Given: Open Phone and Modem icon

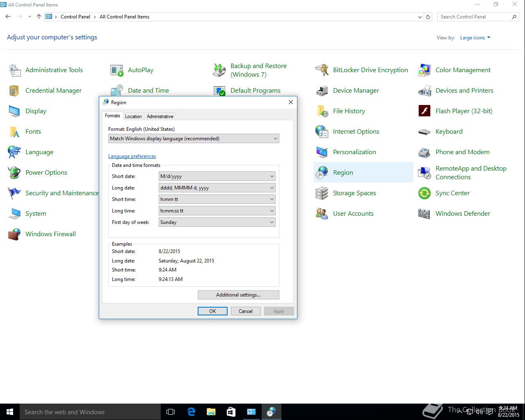Looking at the screenshot, I should tap(425, 152).
